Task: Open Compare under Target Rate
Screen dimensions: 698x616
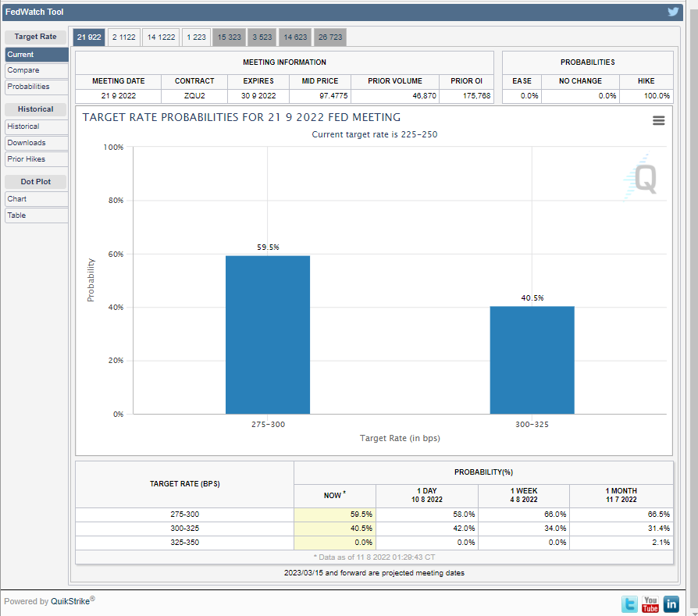Action: pyautogui.click(x=36, y=70)
